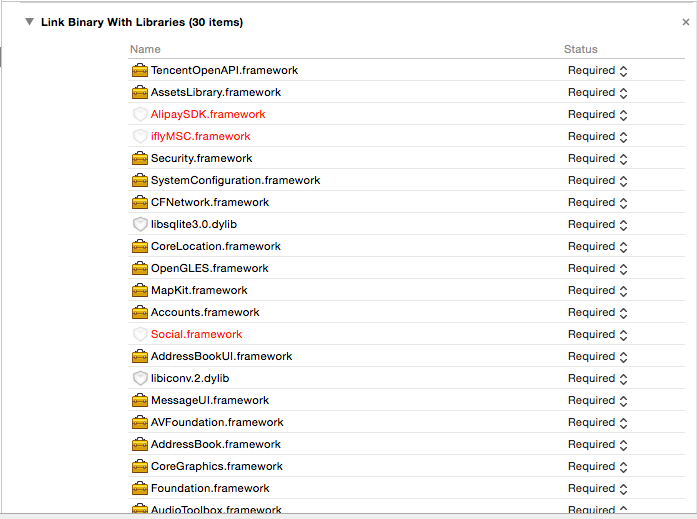
Task: Open Status popup for OpenGLES.framework
Action: point(597,269)
